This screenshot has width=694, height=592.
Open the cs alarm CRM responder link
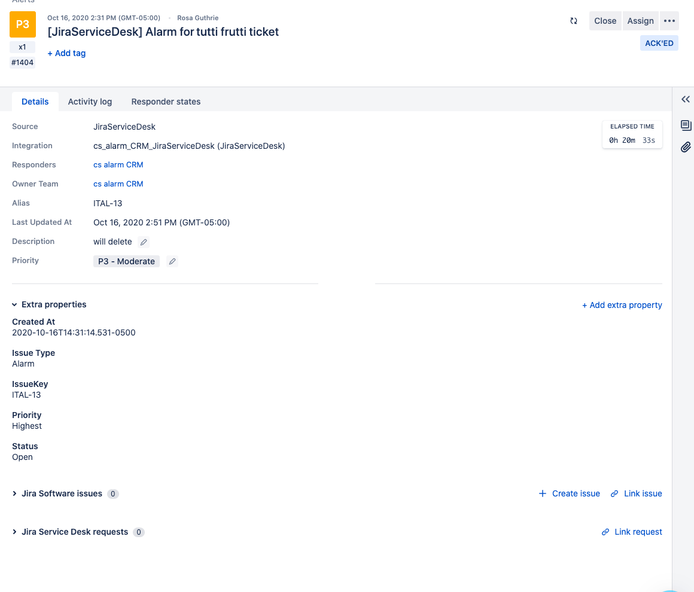[118, 165]
